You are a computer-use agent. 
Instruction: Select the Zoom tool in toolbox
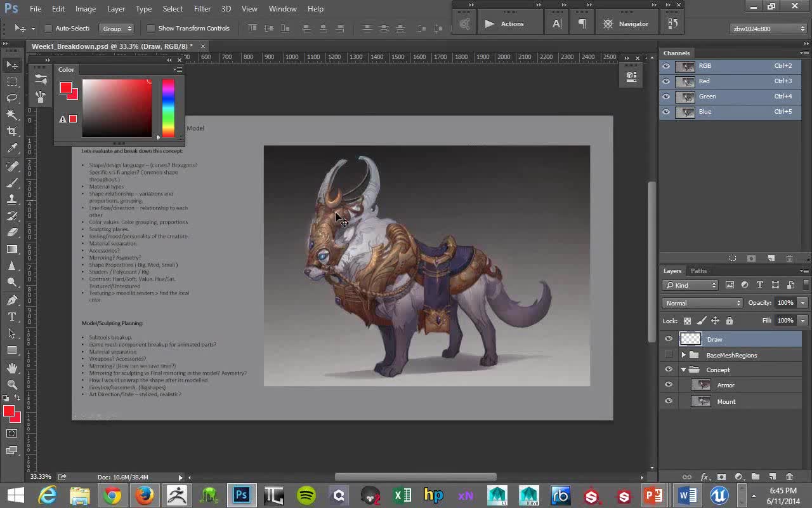[12, 385]
